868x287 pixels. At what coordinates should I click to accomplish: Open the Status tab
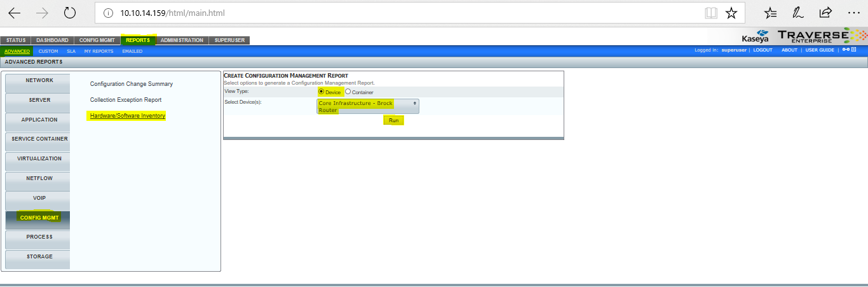[x=16, y=40]
